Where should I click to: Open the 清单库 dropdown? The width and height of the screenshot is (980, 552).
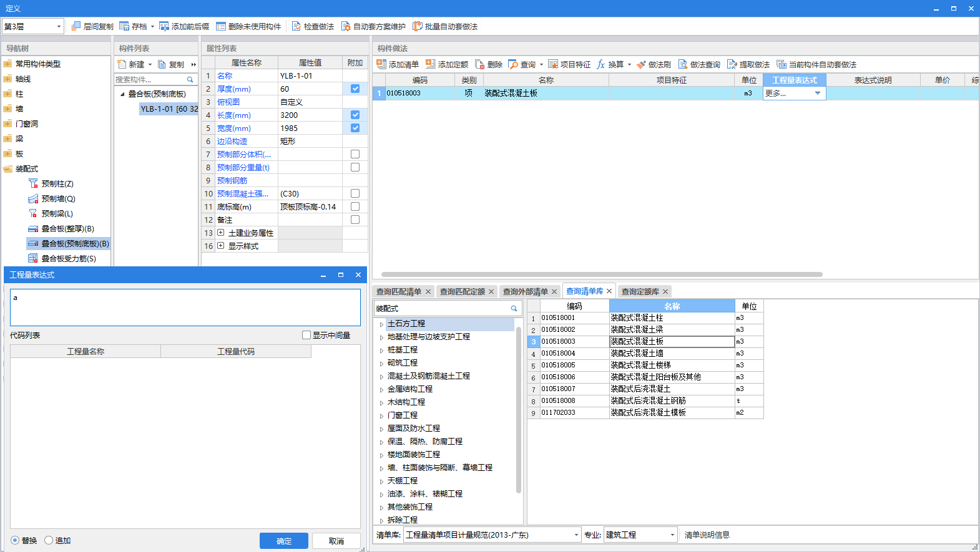576,535
